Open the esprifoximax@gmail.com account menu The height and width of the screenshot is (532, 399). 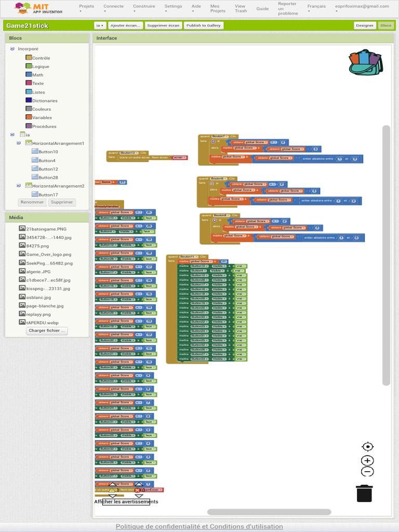point(362,8)
